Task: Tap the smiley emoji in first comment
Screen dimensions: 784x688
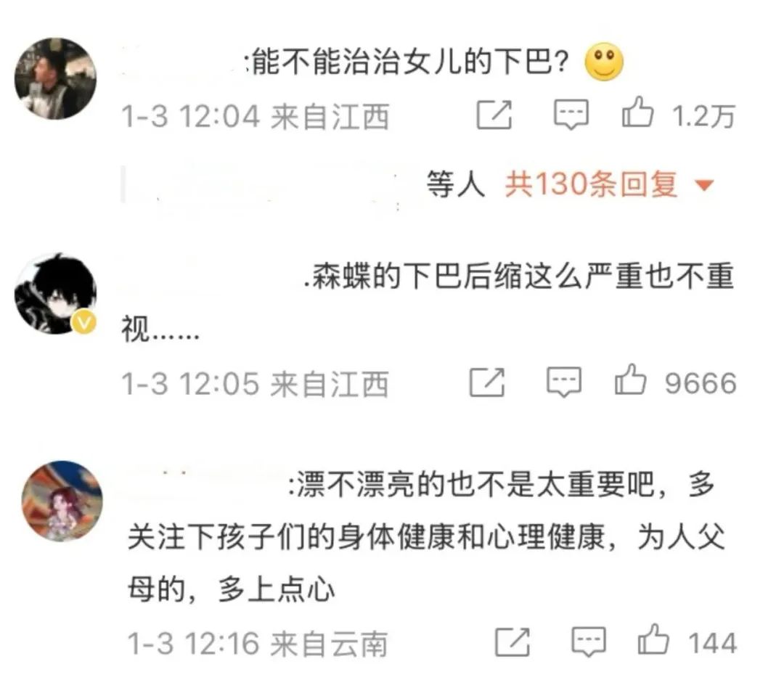Action: tap(604, 62)
